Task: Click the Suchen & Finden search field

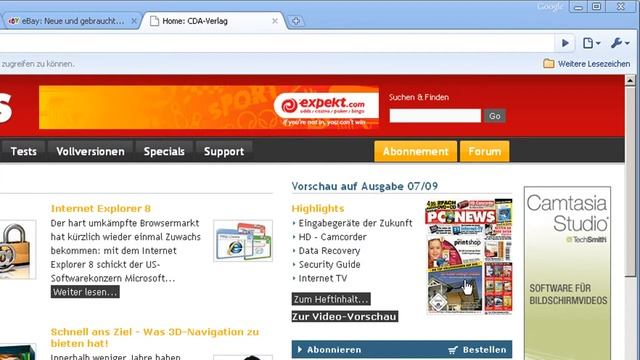Action: click(x=435, y=116)
